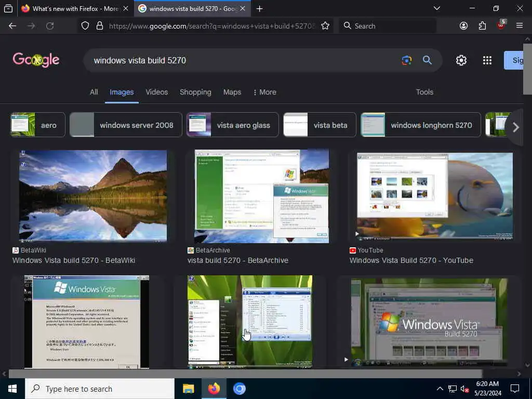532x399 pixels.
Task: Open the green leaves desktop media player thumbnail
Action: click(250, 322)
